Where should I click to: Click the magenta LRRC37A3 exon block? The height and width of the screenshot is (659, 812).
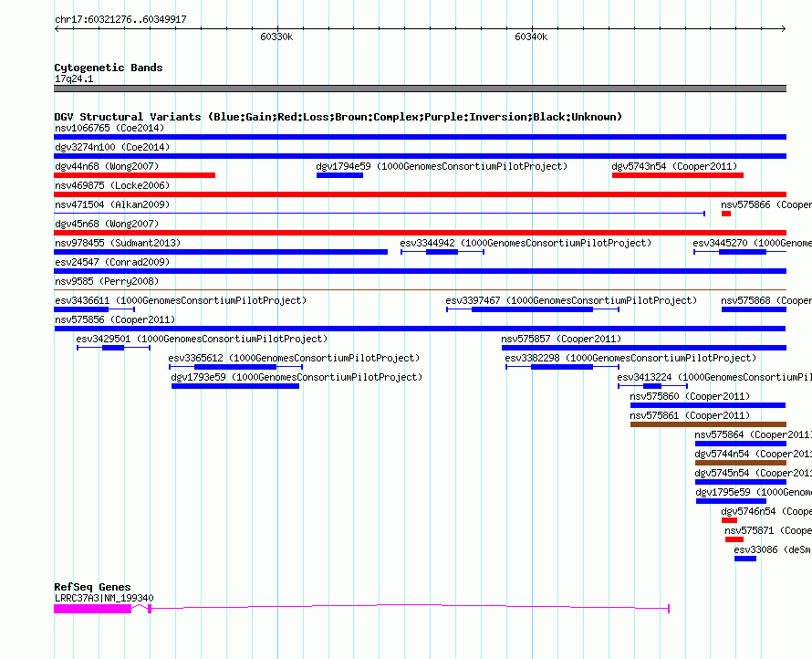(x=93, y=609)
